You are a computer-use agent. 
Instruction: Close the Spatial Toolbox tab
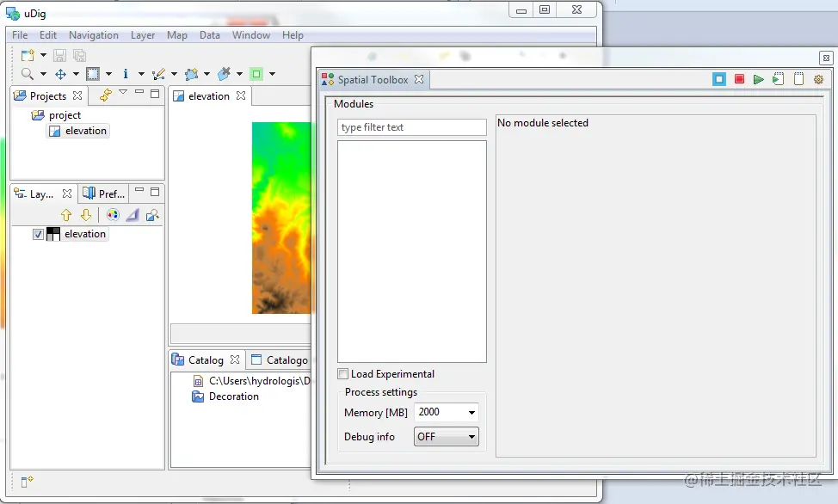tap(419, 79)
